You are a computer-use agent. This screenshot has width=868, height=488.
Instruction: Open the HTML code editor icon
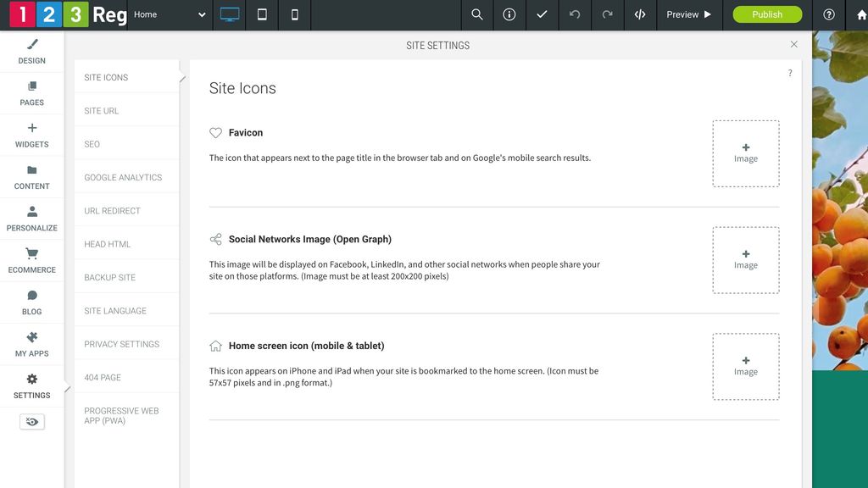[x=640, y=14]
